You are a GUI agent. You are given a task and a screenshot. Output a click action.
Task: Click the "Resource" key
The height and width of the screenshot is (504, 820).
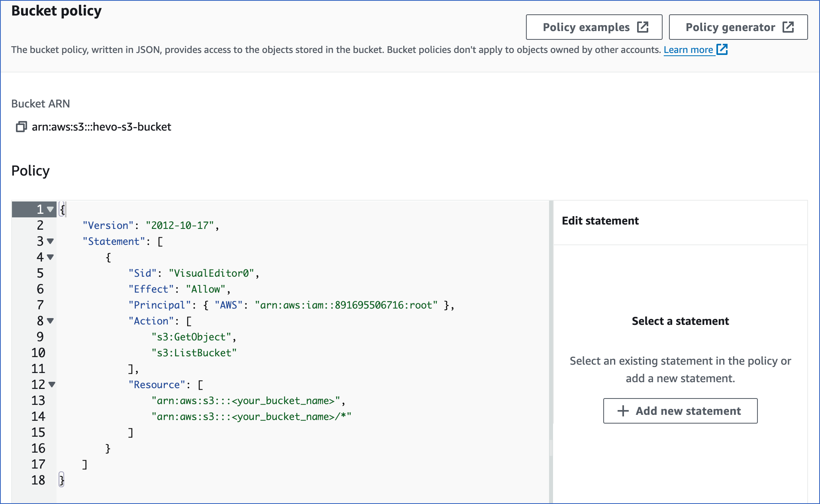[157, 385]
